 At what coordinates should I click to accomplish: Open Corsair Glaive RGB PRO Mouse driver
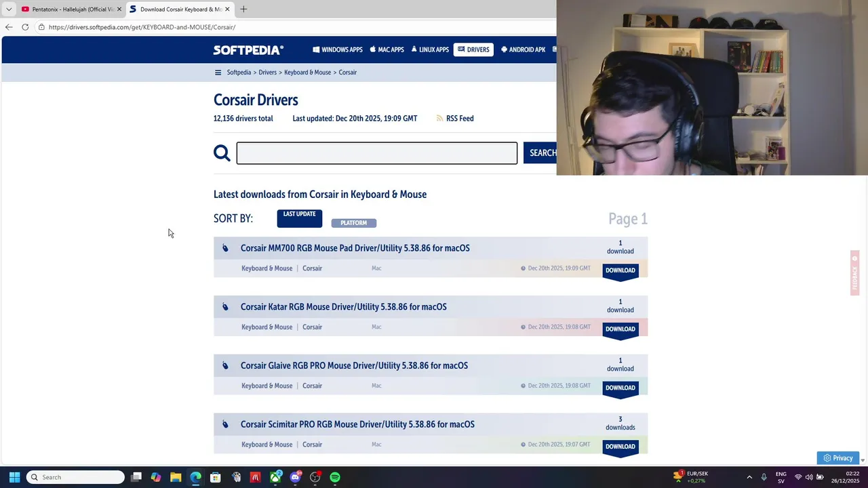pyautogui.click(x=354, y=366)
